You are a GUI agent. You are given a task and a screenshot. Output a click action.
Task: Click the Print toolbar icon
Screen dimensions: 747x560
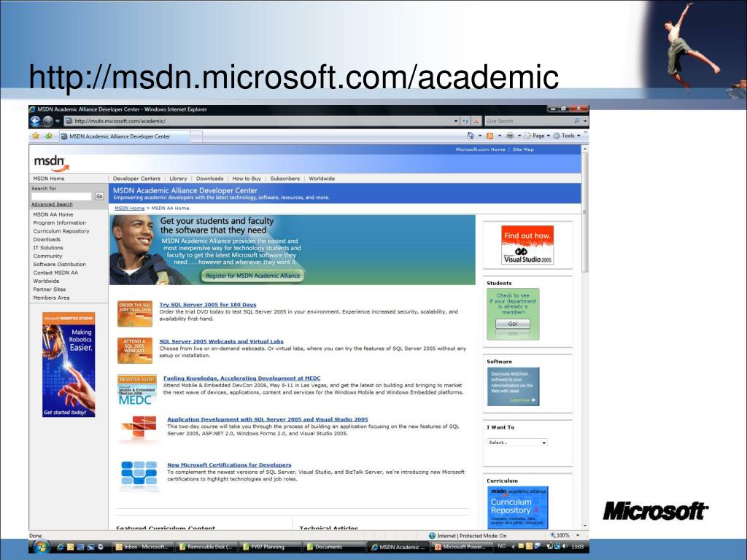(510, 136)
